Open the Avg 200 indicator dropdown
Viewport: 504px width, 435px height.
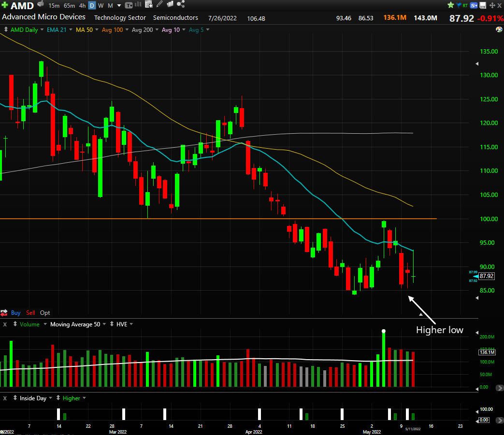point(157,29)
